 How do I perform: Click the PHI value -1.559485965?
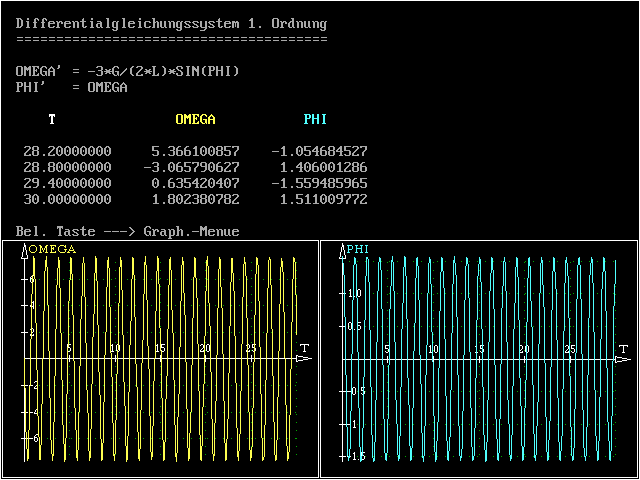(x=319, y=183)
